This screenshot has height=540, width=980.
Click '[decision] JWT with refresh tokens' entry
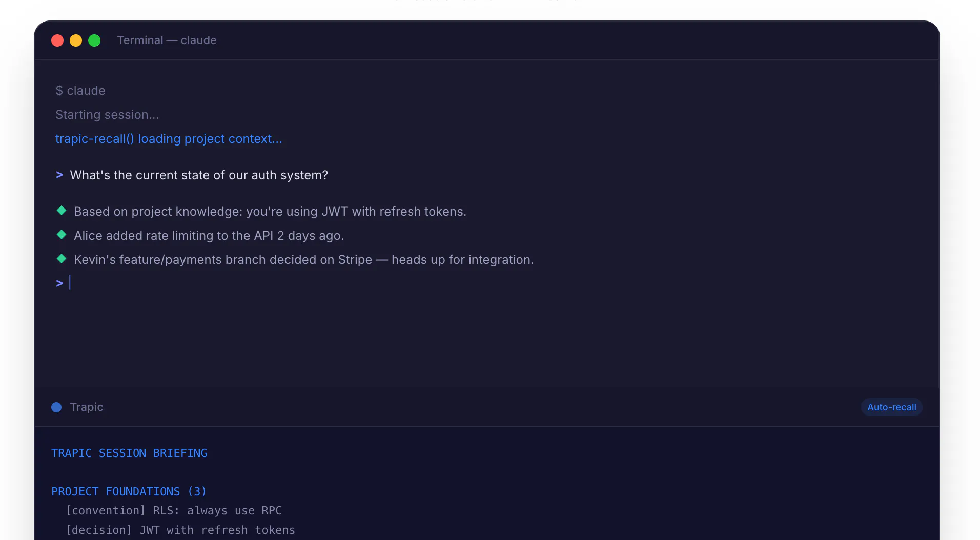pyautogui.click(x=180, y=530)
